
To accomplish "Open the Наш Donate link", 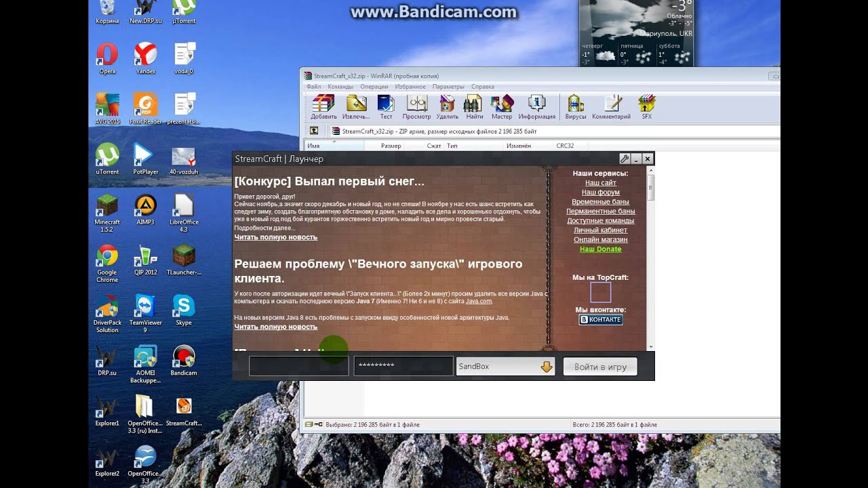I will click(601, 249).
